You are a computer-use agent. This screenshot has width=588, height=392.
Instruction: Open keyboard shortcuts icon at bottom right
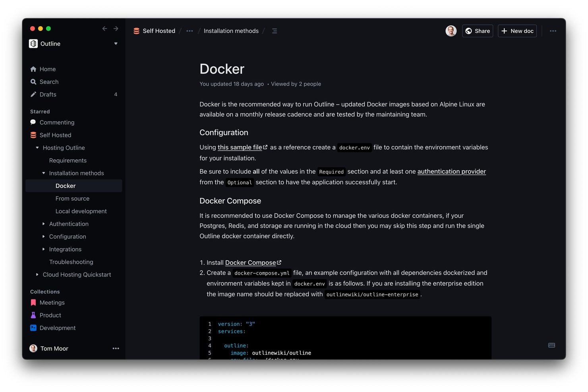[x=552, y=345]
